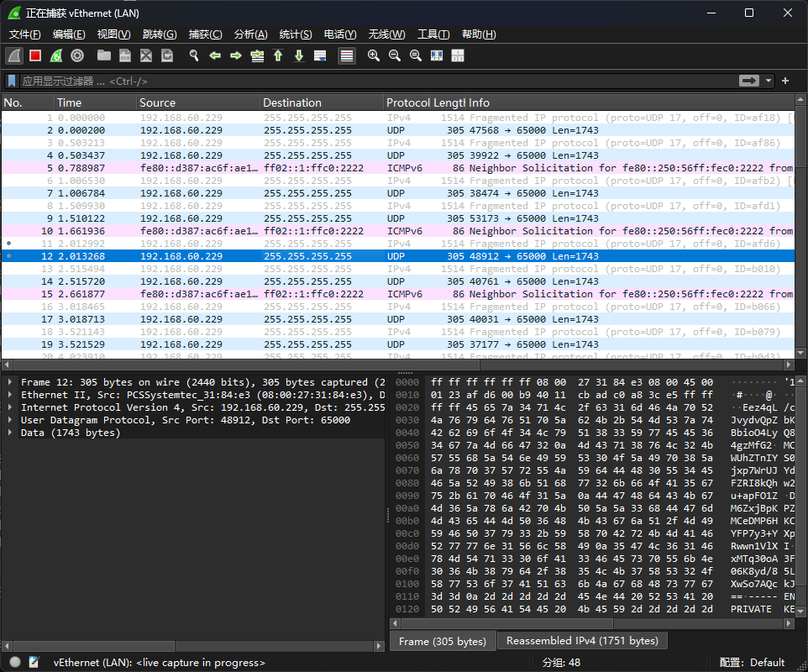808x672 pixels.
Task: Sort packets by Protocol column header
Action: [x=407, y=102]
